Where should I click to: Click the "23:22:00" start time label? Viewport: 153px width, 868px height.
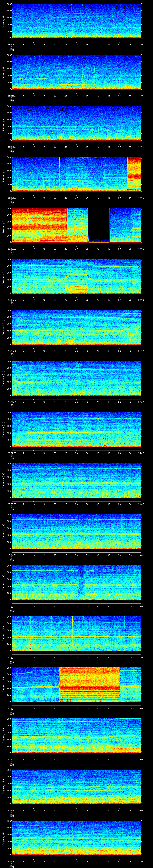click(12, 453)
